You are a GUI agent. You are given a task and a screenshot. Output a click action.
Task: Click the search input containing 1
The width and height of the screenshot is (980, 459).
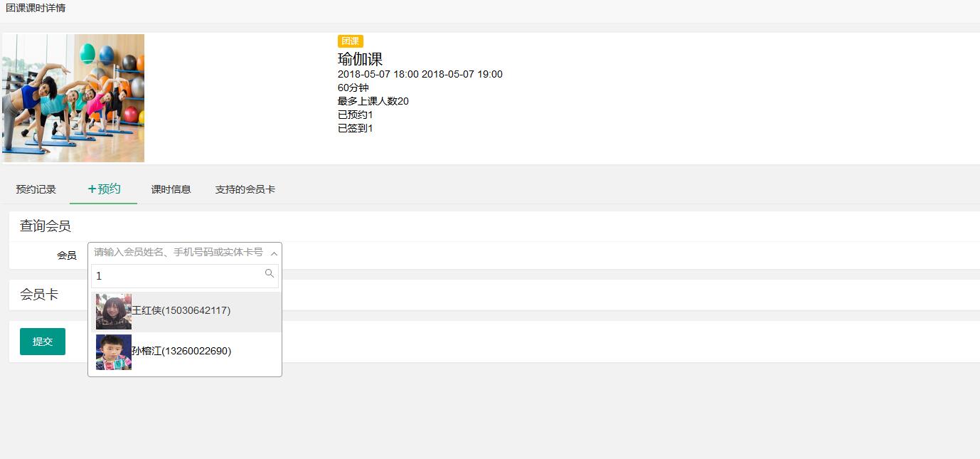(185, 276)
